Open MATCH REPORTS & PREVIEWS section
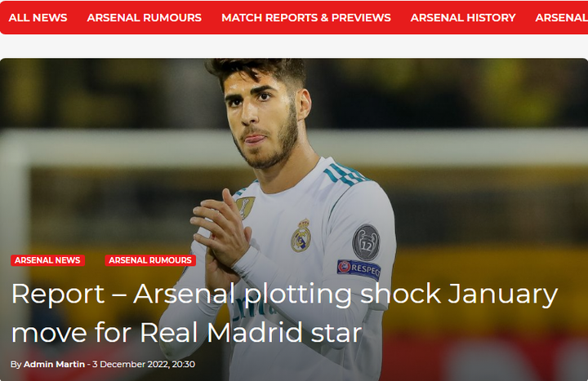 coord(306,18)
